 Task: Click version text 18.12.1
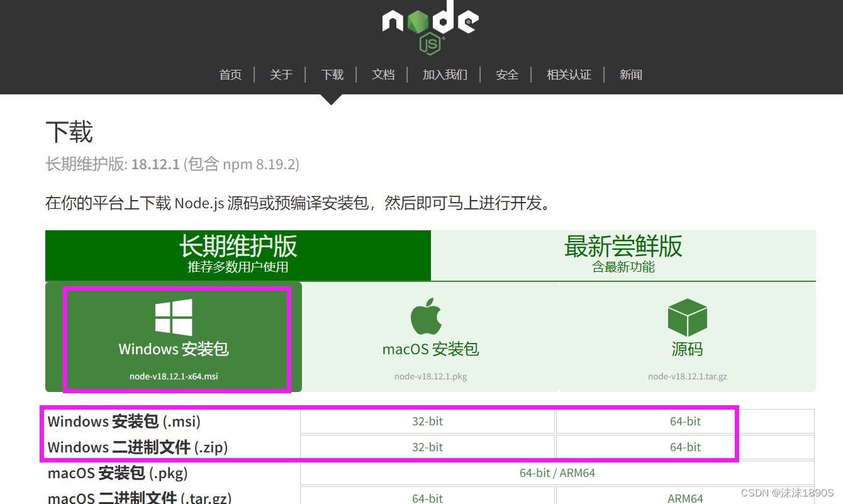155,165
